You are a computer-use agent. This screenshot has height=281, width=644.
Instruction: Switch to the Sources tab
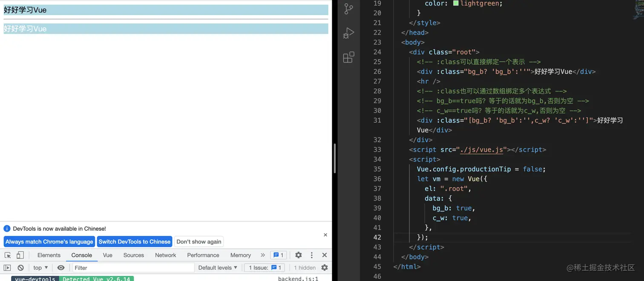tap(134, 255)
